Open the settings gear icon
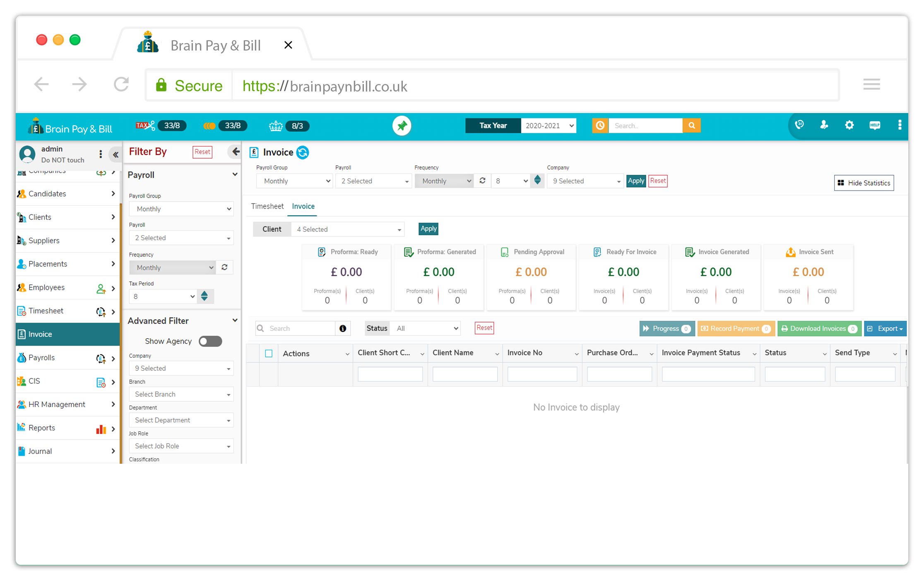The image size is (924, 583). (x=849, y=125)
